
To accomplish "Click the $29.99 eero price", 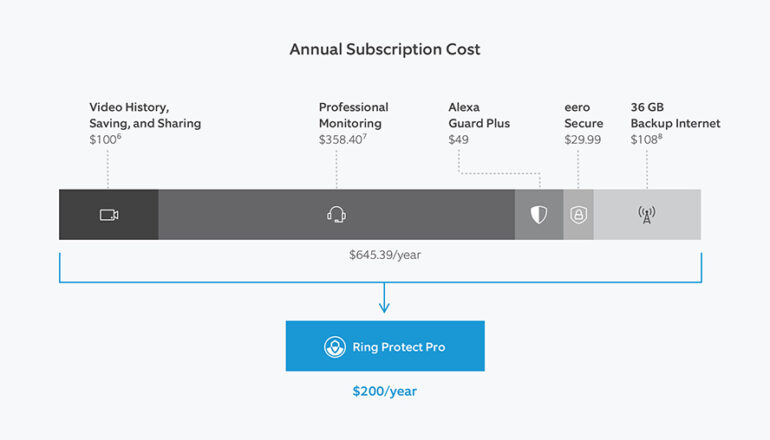I will pyautogui.click(x=582, y=140).
